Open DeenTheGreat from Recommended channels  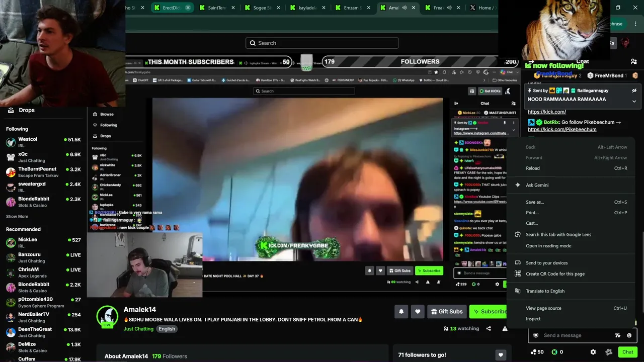tap(43, 332)
